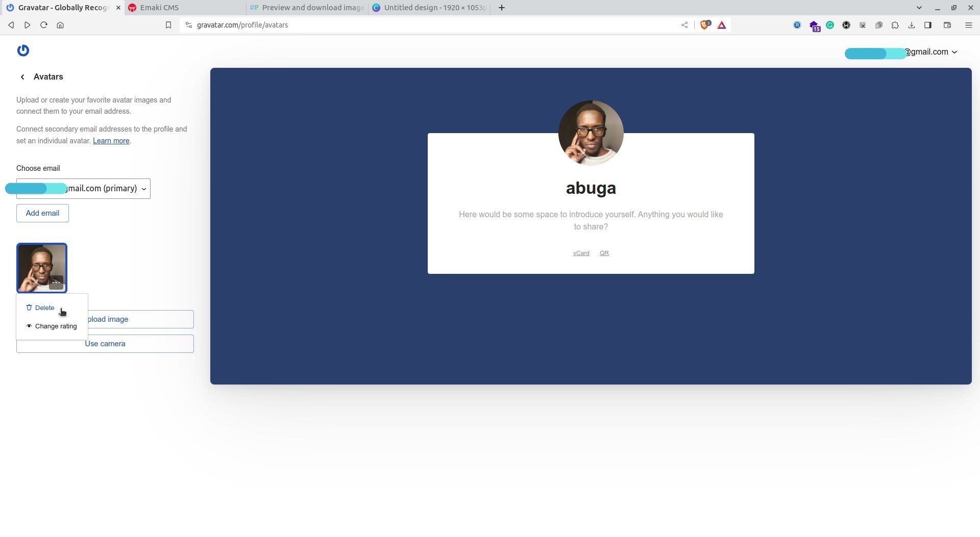Reload the page with the refresh icon
Screen dimensions: 980x537
(x=44, y=25)
